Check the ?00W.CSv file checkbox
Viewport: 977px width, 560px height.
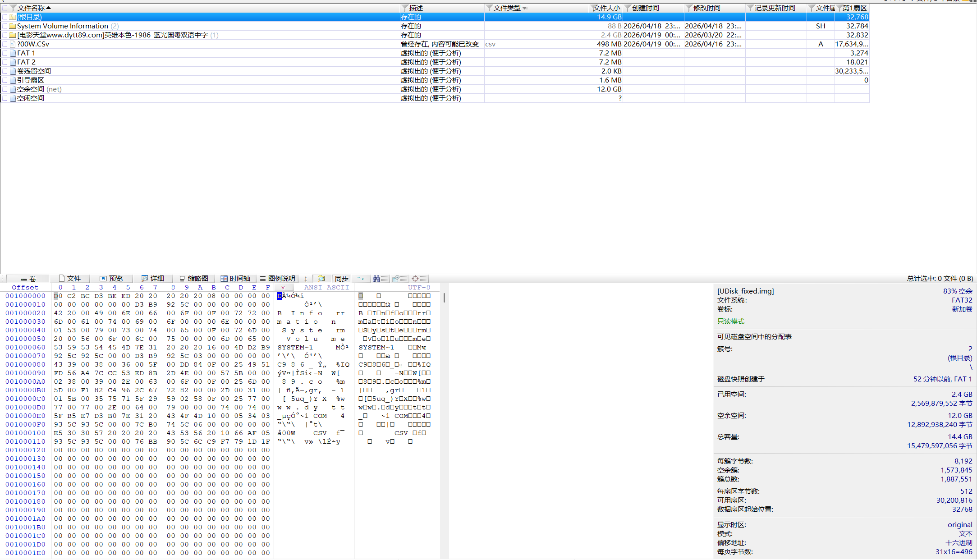pyautogui.click(x=5, y=44)
